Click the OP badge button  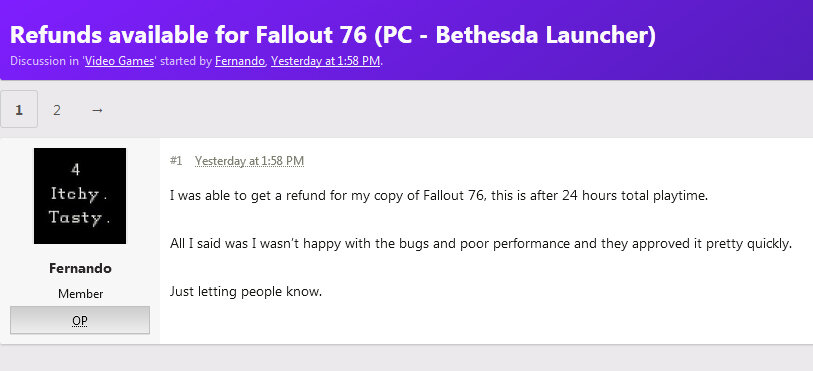coord(80,320)
